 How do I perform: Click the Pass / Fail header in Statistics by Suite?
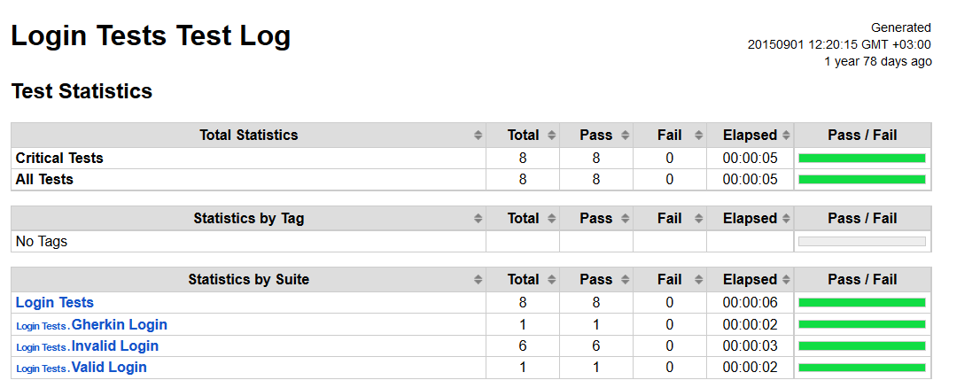click(862, 279)
